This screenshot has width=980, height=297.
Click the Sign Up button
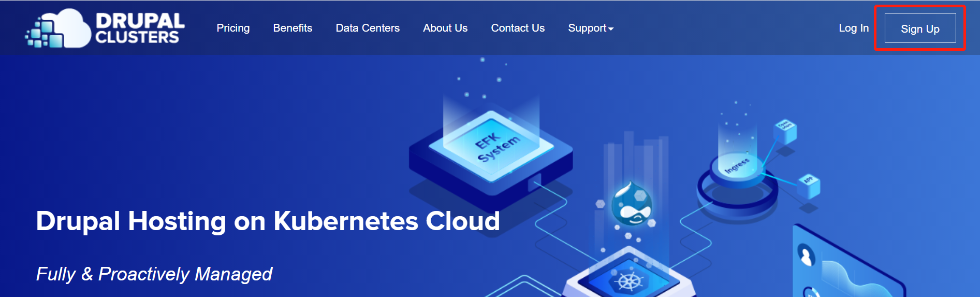(920, 28)
